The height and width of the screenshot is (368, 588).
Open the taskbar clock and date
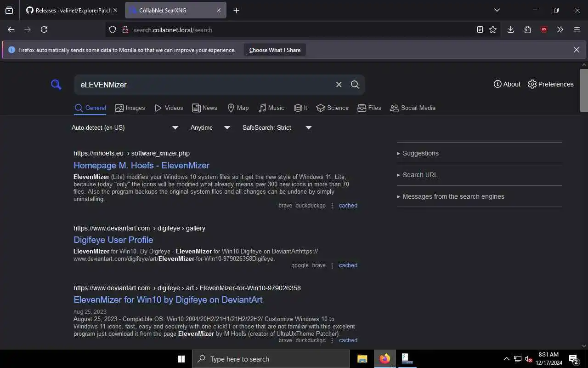coord(548,359)
